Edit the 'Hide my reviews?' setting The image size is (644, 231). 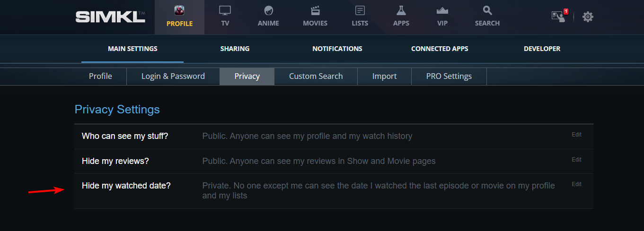pyautogui.click(x=576, y=160)
